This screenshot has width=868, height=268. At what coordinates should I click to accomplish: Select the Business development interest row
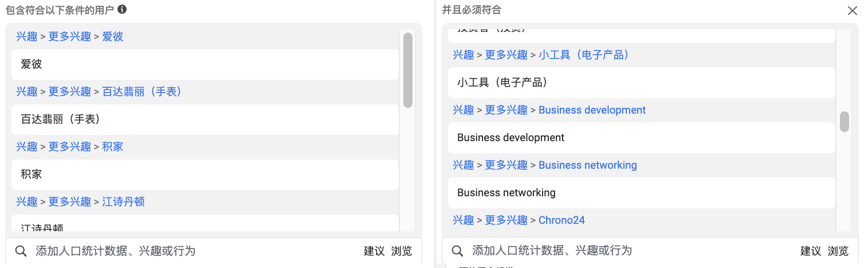642,138
